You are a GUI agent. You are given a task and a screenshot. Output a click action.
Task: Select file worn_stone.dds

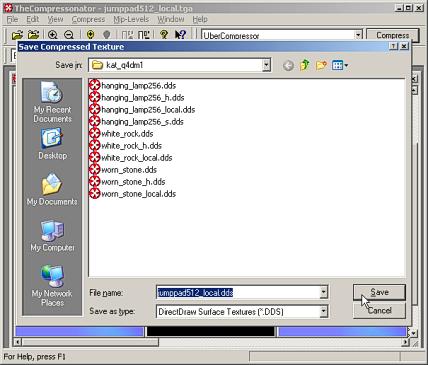point(123,170)
